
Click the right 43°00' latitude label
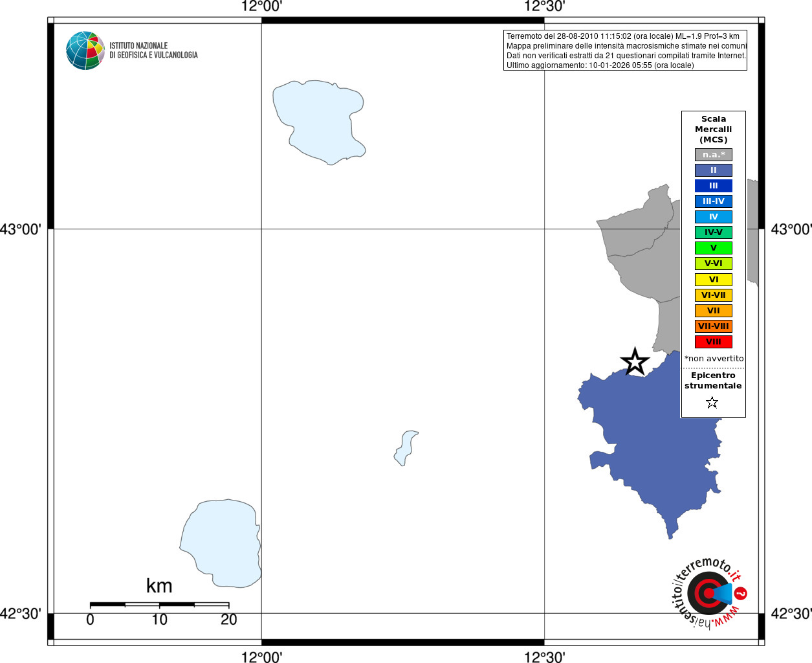tap(791, 229)
